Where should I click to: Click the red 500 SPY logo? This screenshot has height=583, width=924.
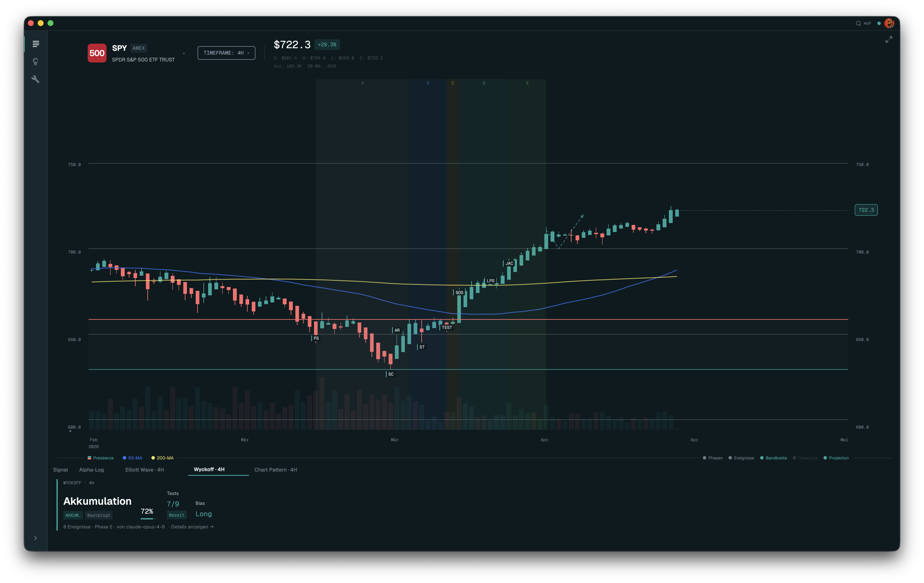click(97, 53)
